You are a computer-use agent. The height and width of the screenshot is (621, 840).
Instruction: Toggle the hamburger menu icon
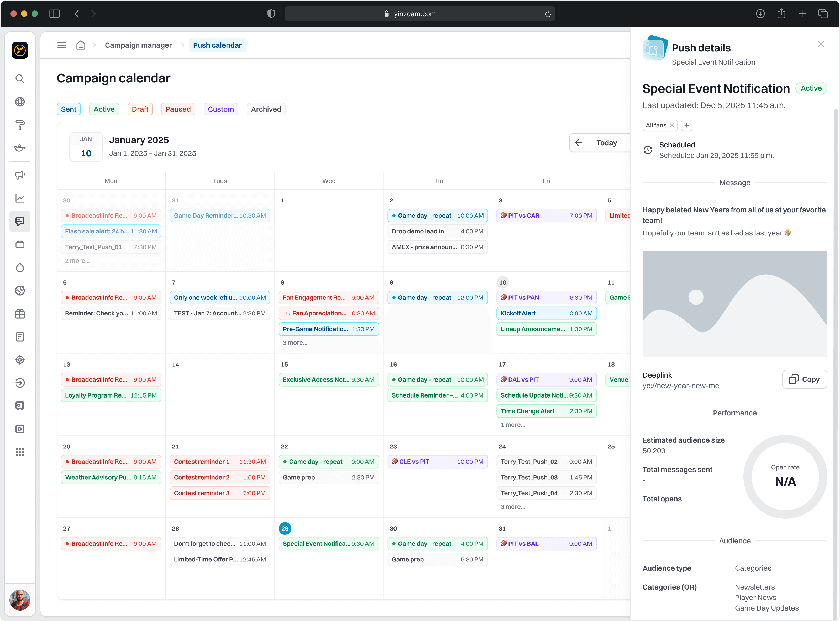coord(62,45)
